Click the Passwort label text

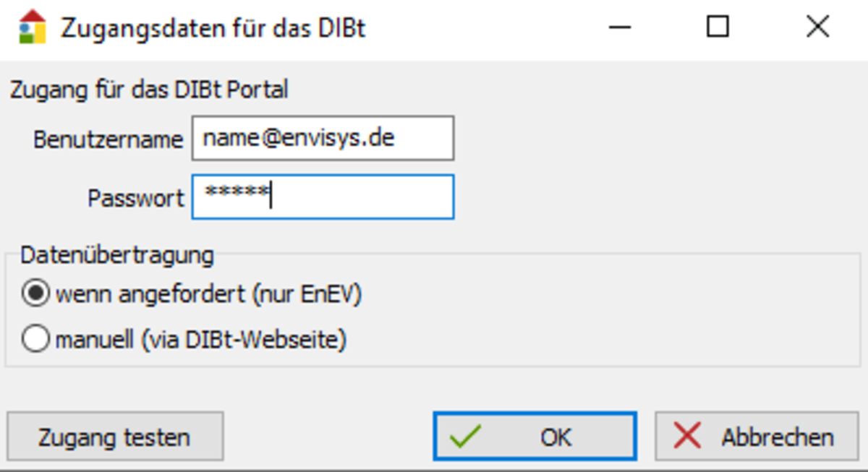tap(136, 198)
